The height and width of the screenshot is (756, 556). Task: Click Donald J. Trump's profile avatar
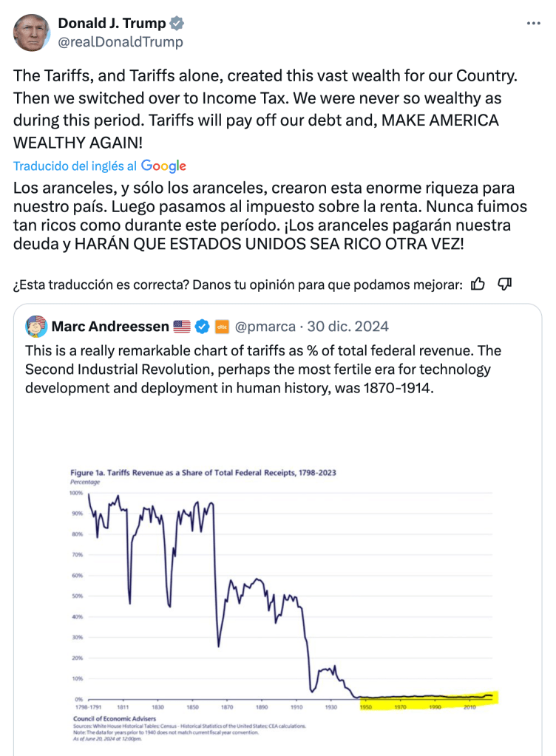coord(31,33)
